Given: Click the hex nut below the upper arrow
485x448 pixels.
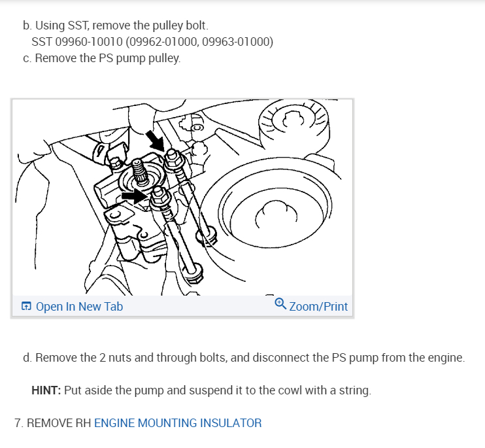Looking at the screenshot, I should 174,159.
